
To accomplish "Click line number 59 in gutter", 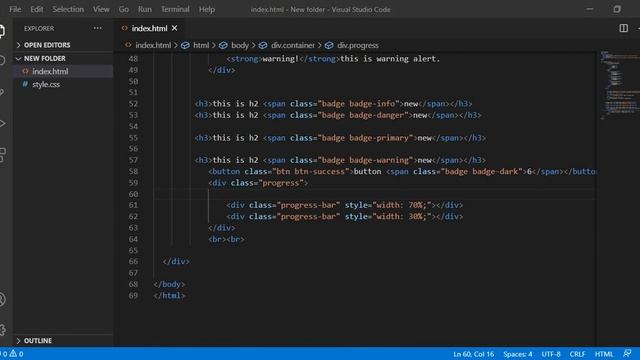I will tap(133, 182).
